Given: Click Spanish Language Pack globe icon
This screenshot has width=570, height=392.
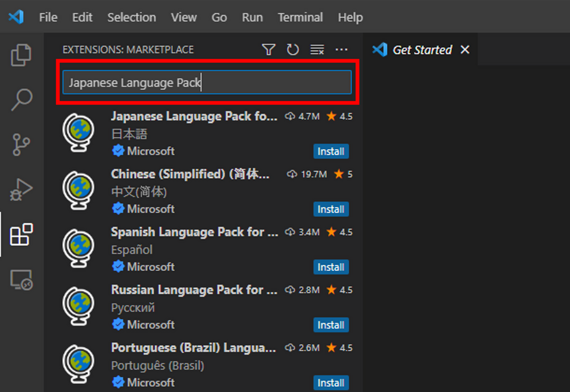Looking at the screenshot, I should point(78,248).
